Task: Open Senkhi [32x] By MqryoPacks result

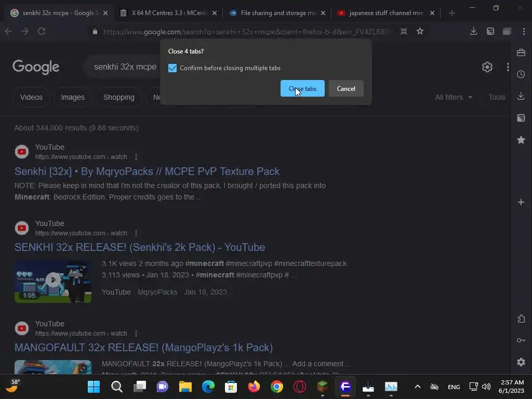Action: coord(147,171)
